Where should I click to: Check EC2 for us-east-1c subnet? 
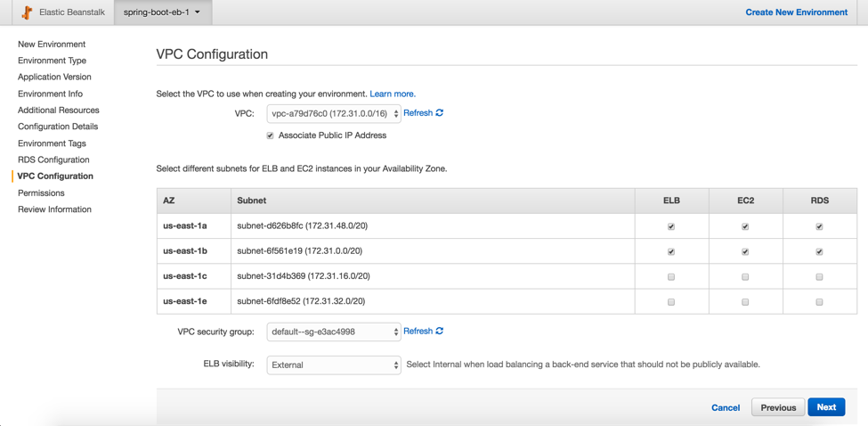click(x=745, y=277)
